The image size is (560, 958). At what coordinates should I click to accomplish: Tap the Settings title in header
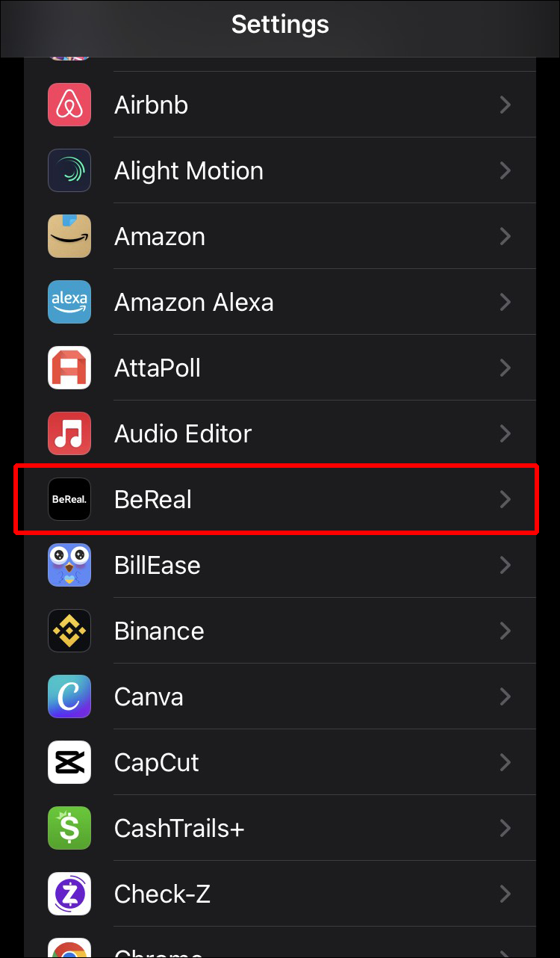tap(280, 24)
